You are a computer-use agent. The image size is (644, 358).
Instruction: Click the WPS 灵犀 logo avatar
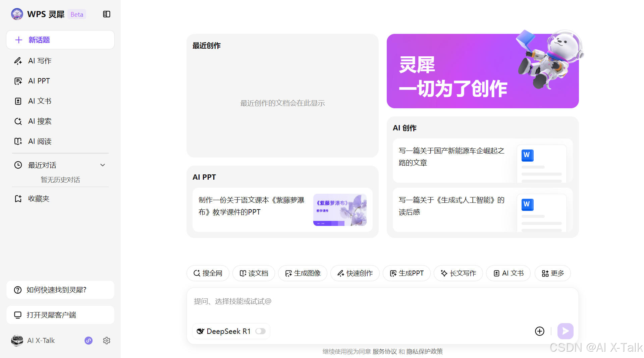[17, 14]
